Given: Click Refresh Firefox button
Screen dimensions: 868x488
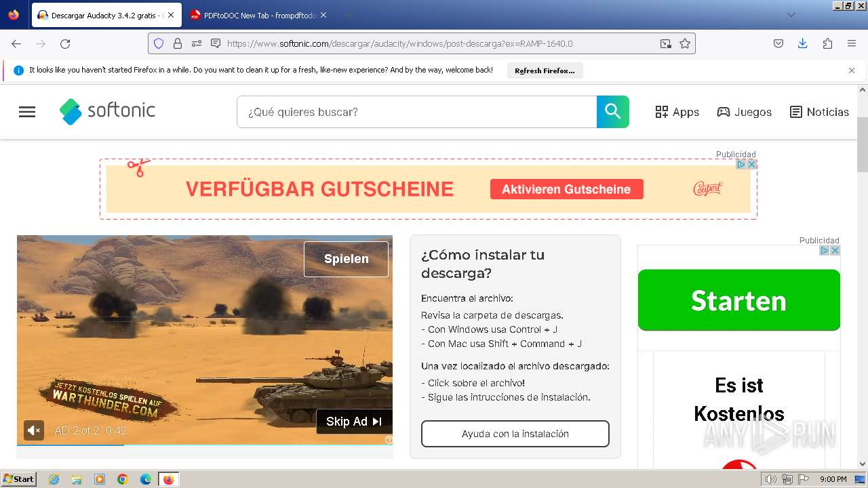Looking at the screenshot, I should pyautogui.click(x=545, y=70).
